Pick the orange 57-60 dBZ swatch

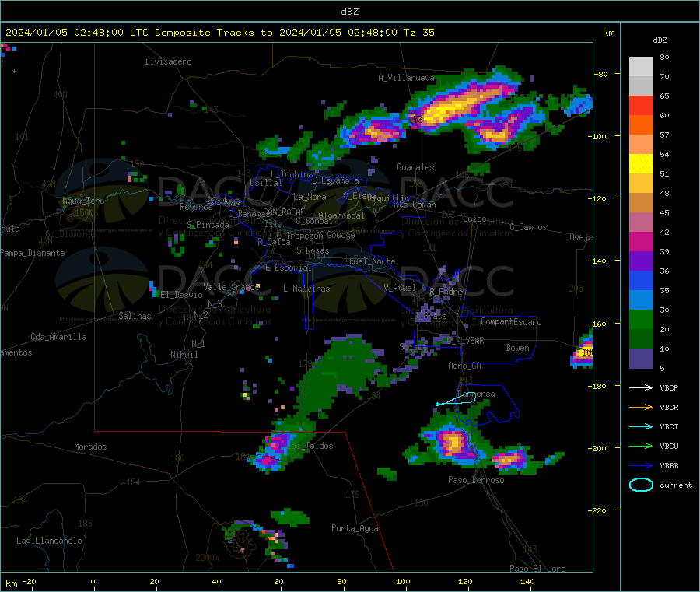point(641,125)
